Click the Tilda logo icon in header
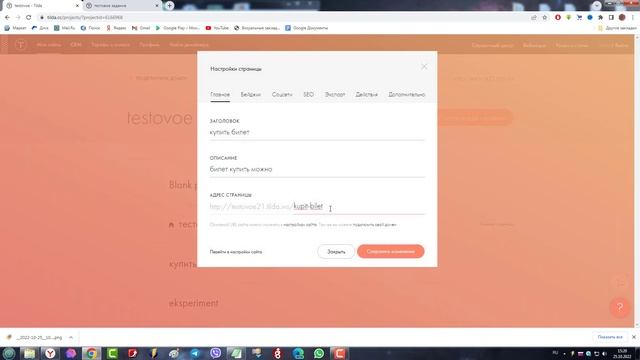 pyautogui.click(x=20, y=44)
